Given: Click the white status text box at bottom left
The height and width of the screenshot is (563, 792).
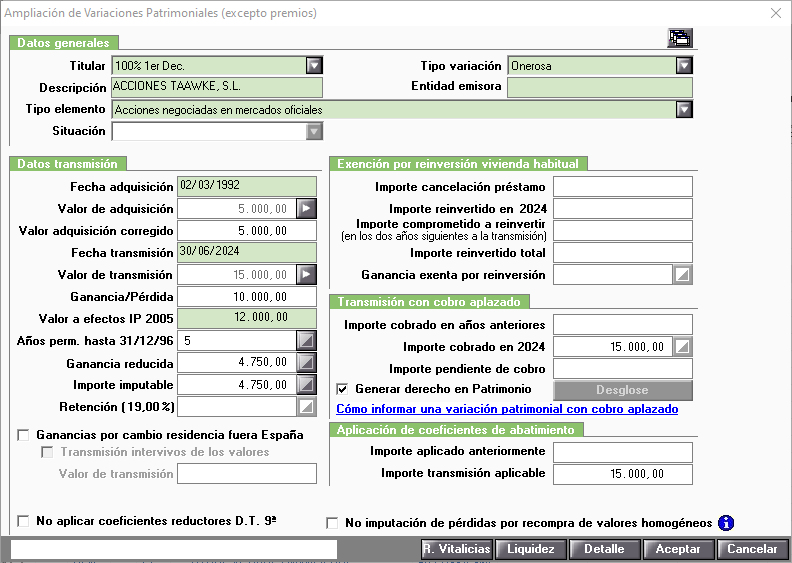Looking at the screenshot, I should pos(174,549).
